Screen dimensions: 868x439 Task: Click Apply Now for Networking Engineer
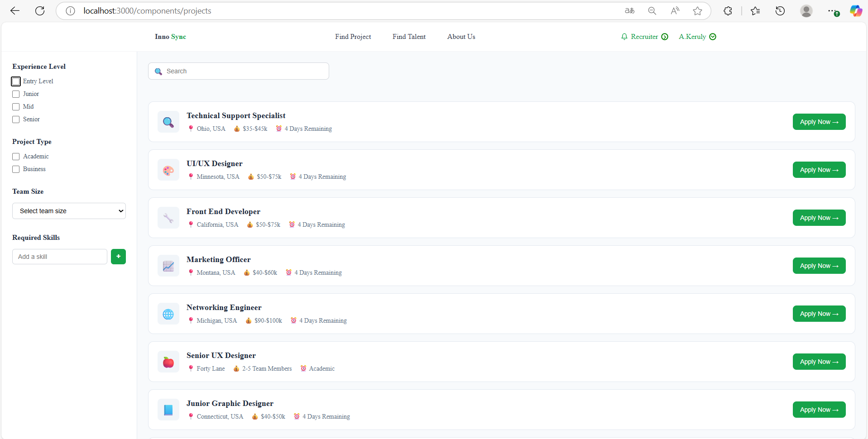pyautogui.click(x=819, y=314)
